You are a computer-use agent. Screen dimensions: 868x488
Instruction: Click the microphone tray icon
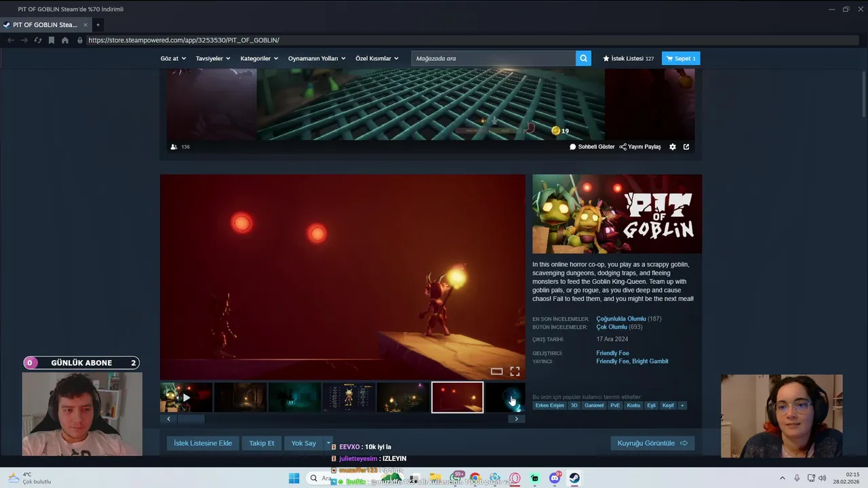[x=797, y=479]
